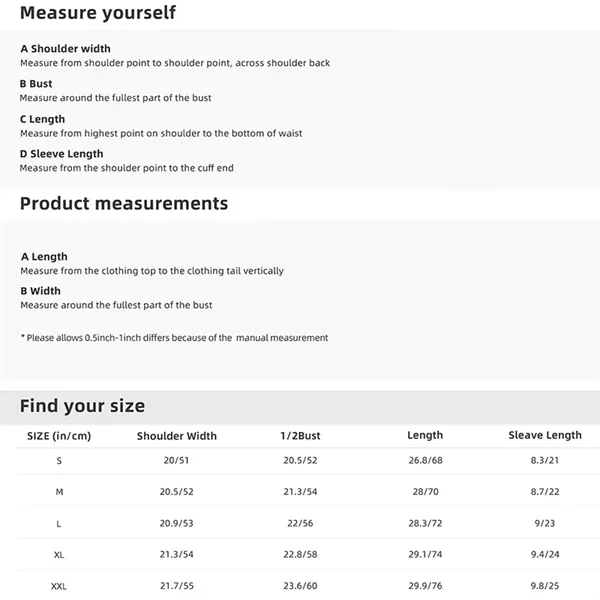Click the 26.8/68 length value for S
Viewport: 600px width, 600px height.
[x=425, y=460]
